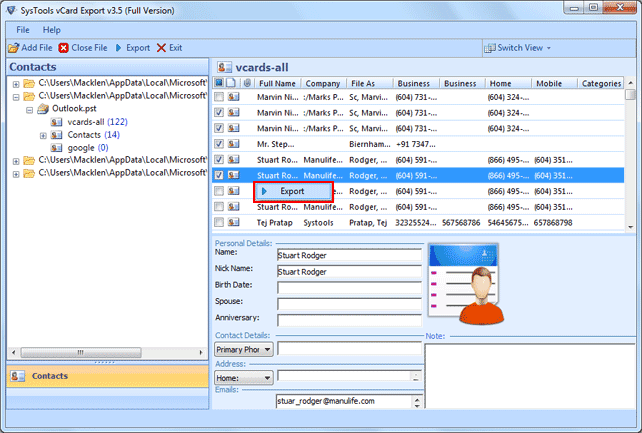
Task: Uncheck the Mr. Step... row checkbox
Action: [x=219, y=144]
